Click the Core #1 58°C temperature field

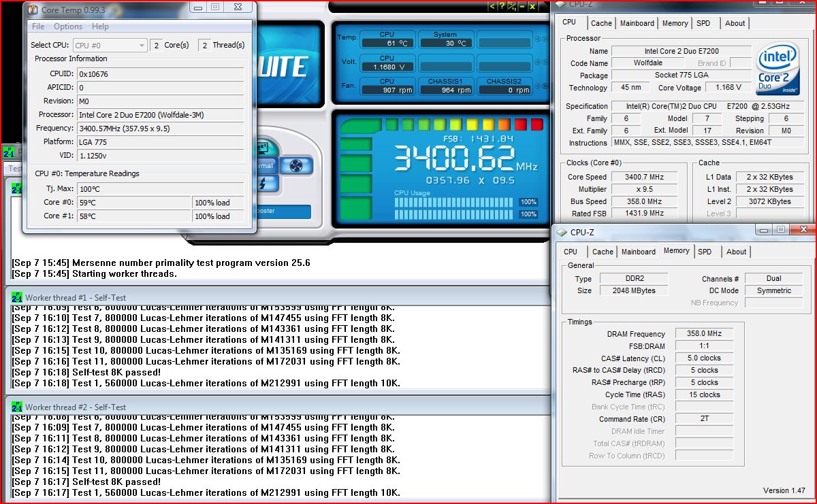pos(133,216)
